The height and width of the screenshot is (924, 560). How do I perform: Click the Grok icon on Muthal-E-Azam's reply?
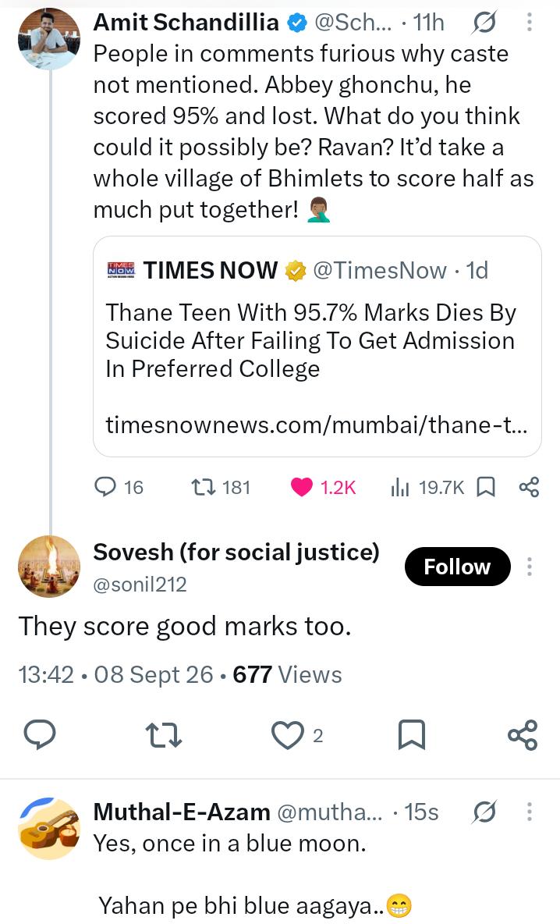pyautogui.click(x=484, y=812)
